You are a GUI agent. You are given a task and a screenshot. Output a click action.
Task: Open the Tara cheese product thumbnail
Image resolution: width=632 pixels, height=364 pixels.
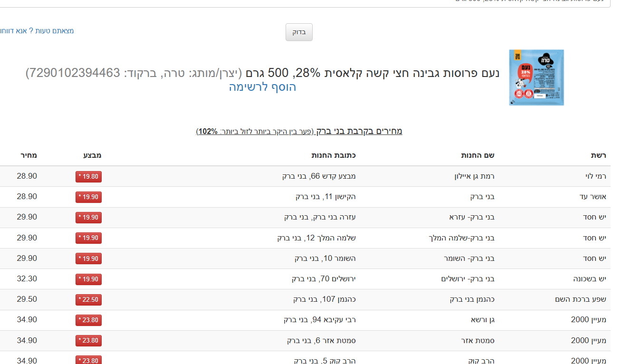tap(536, 77)
